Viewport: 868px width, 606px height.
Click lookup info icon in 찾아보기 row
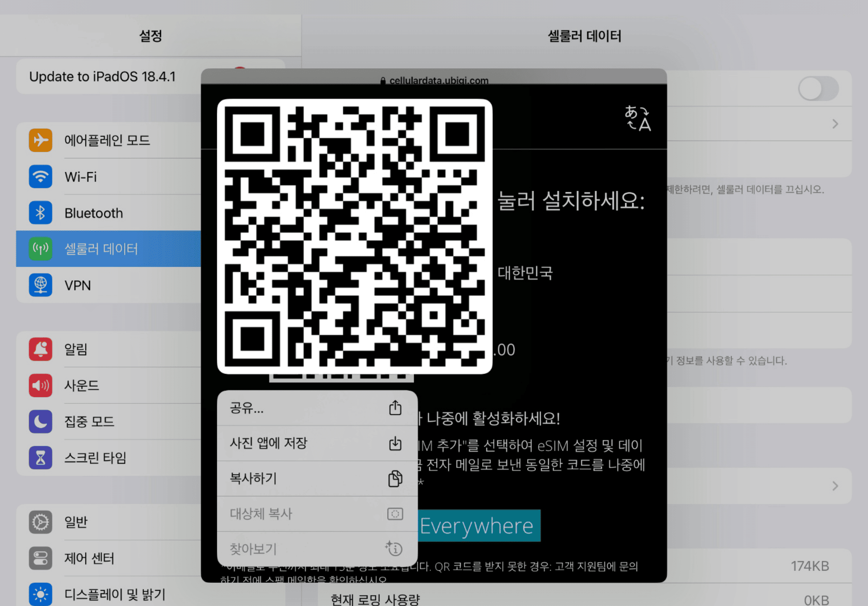click(x=394, y=548)
